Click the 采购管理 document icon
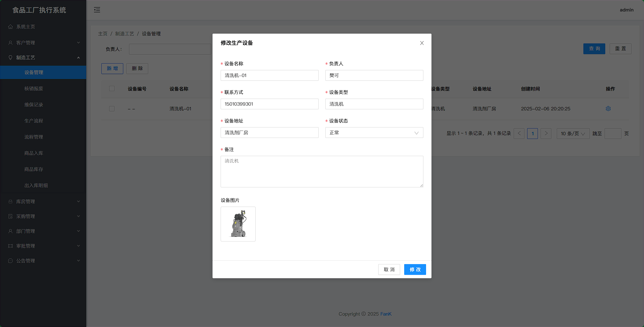The height and width of the screenshot is (327, 644). click(x=10, y=216)
